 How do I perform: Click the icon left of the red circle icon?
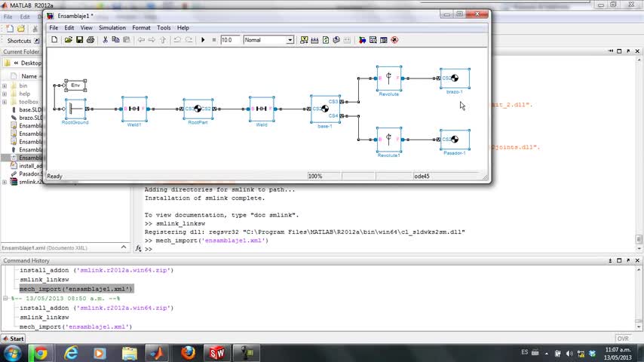[x=384, y=40]
